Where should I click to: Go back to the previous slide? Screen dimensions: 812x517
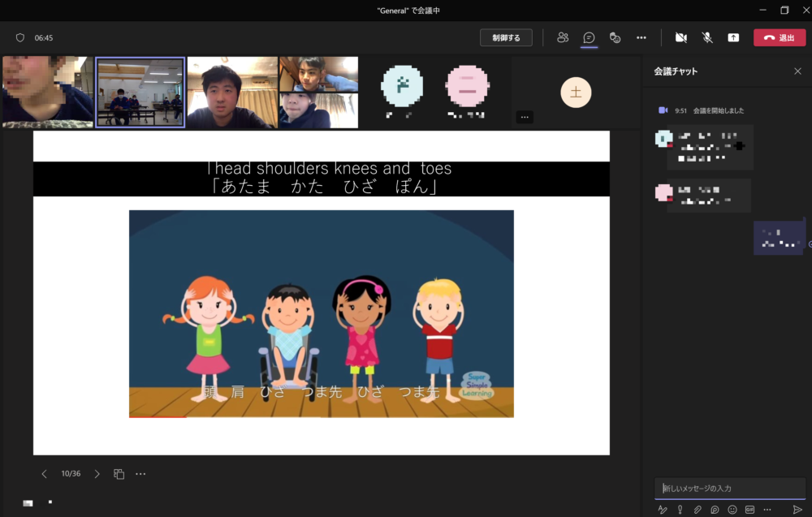tap(45, 474)
